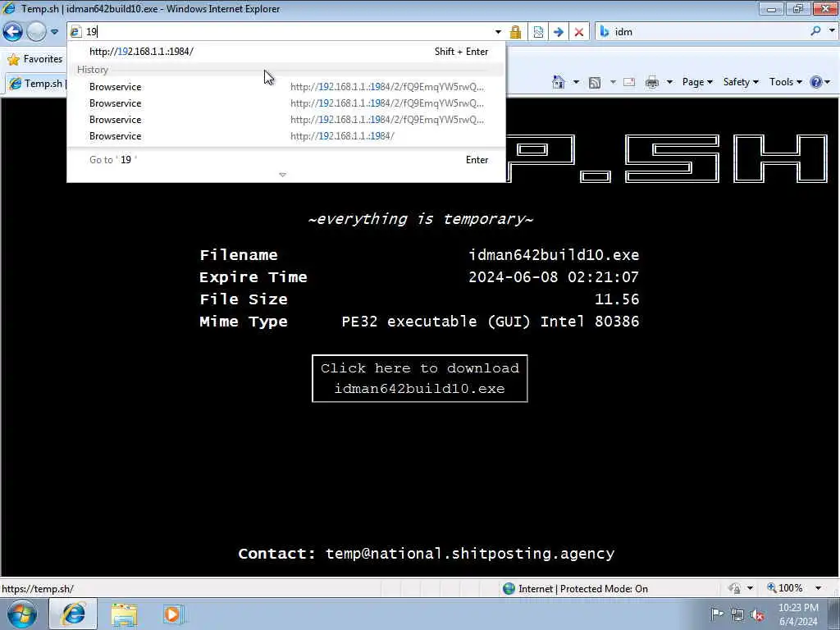Open the Favorites star button

tap(34, 59)
